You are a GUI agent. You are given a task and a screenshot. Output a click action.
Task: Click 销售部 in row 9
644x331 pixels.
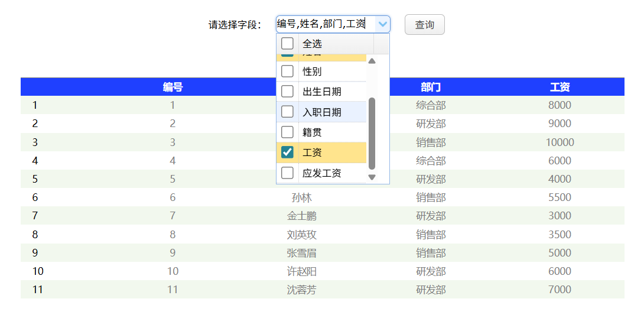coord(431,253)
